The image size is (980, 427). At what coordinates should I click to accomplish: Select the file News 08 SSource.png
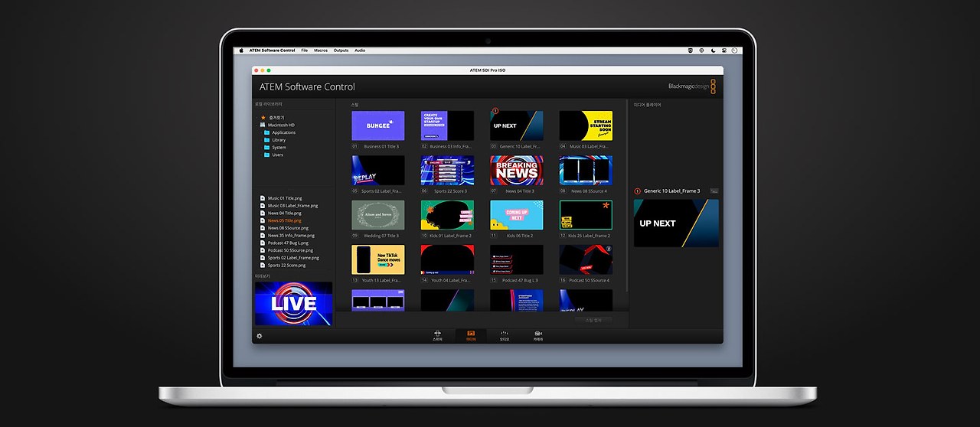click(284, 228)
